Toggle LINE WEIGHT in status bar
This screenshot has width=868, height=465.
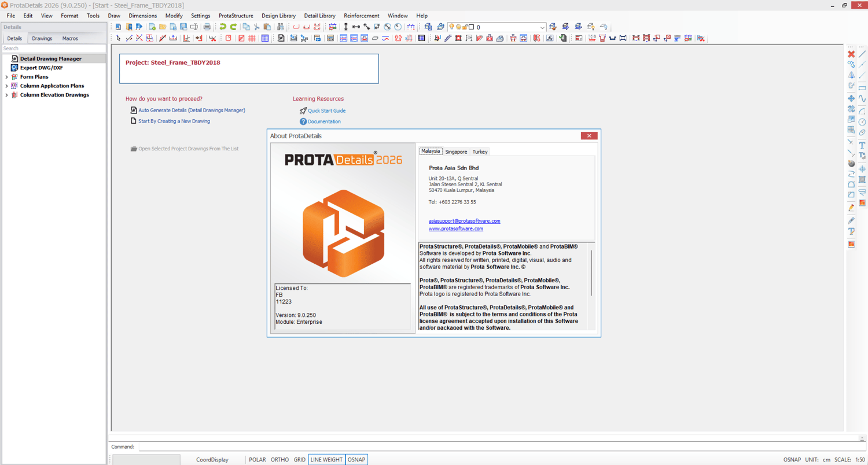coord(326,460)
